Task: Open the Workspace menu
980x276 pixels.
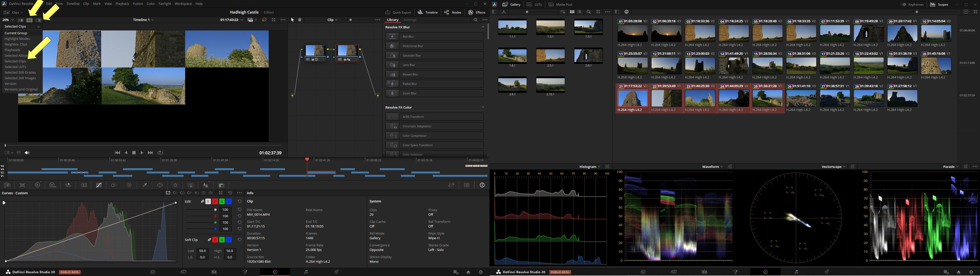Action: (183, 4)
